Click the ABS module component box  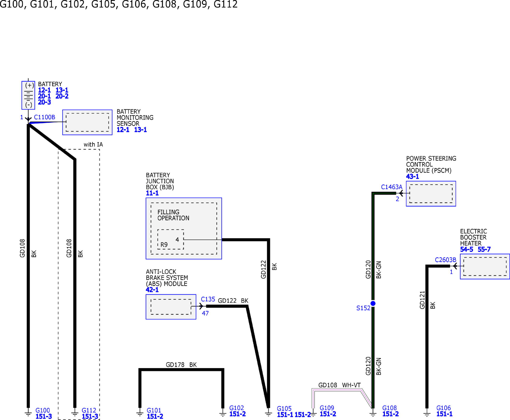(171, 307)
